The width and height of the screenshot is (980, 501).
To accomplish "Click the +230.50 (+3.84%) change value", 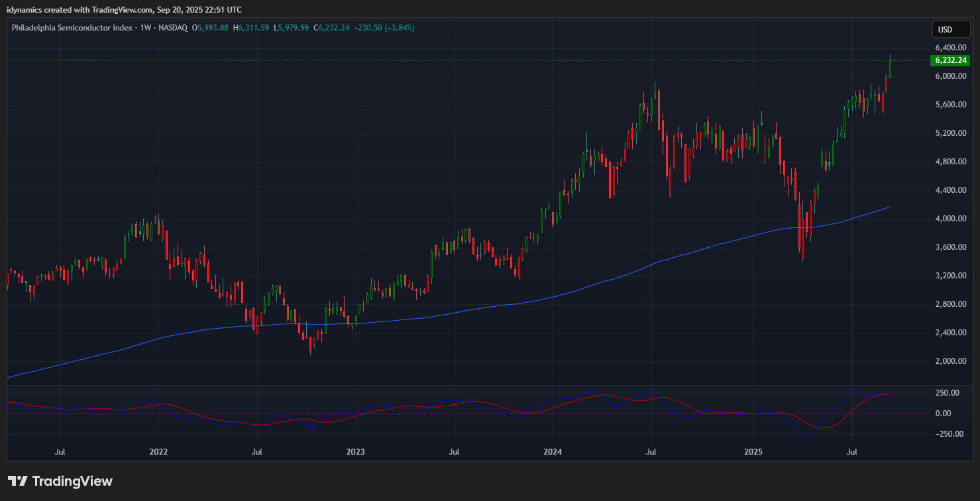I will pyautogui.click(x=384, y=28).
